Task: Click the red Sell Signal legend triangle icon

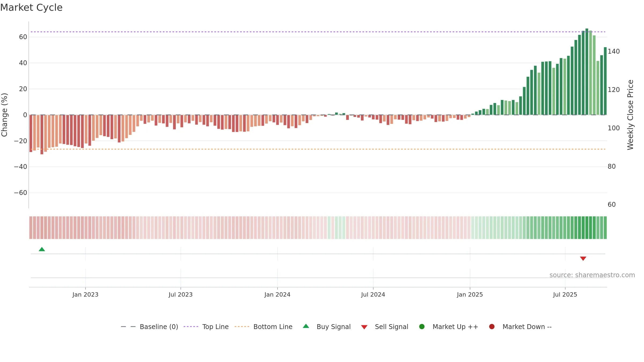Action: pos(364,327)
